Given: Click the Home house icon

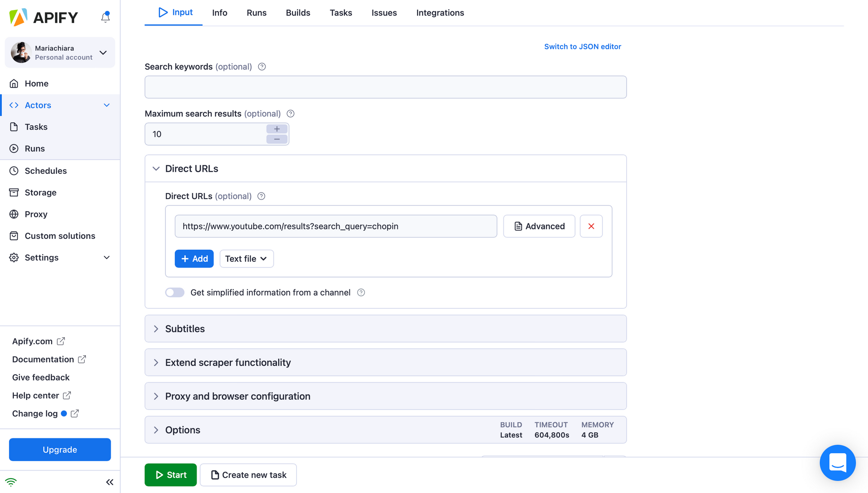Looking at the screenshot, I should click(x=14, y=83).
